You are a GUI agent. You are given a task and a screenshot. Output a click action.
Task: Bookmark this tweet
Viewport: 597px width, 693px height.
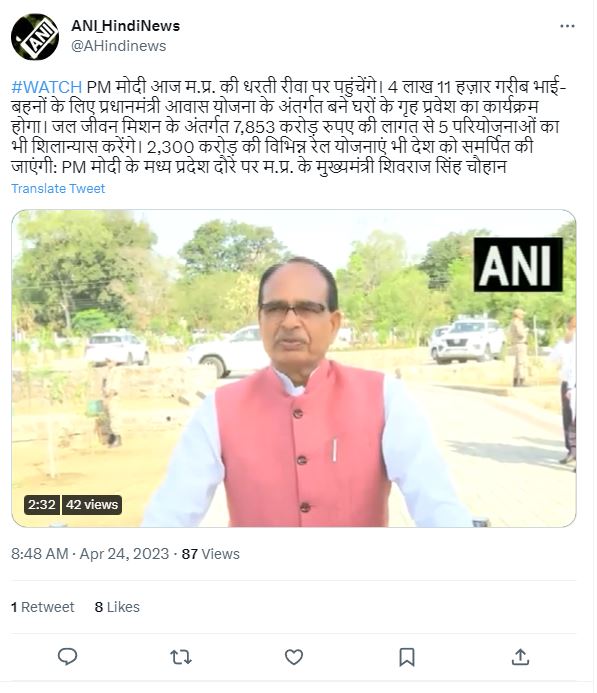(407, 657)
